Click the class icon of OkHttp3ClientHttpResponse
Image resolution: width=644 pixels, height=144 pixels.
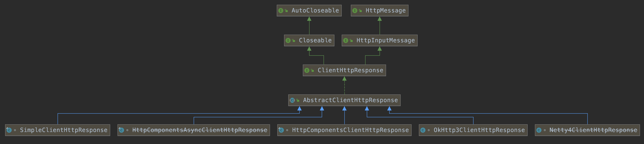click(x=423, y=130)
